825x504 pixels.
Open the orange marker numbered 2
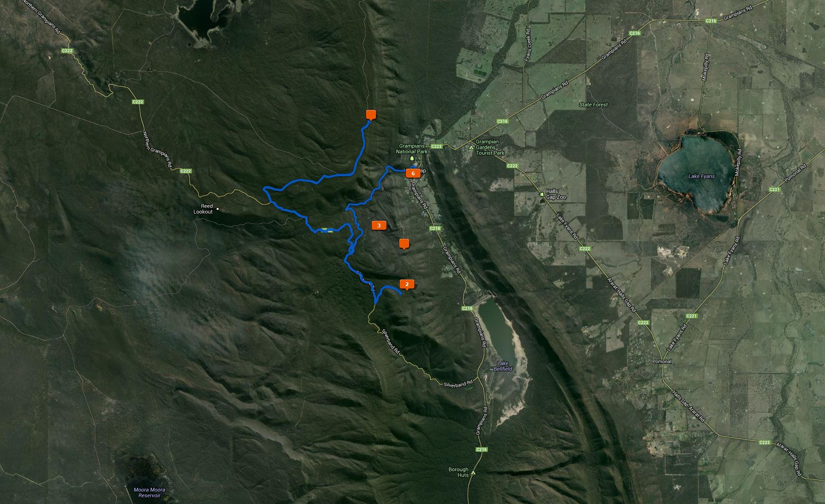(407, 285)
